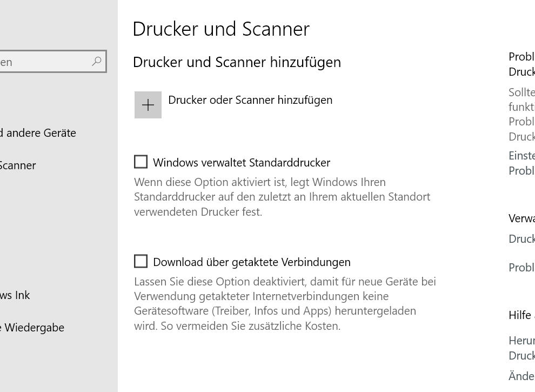Go to the Windows Ink sidebar page

(15, 295)
